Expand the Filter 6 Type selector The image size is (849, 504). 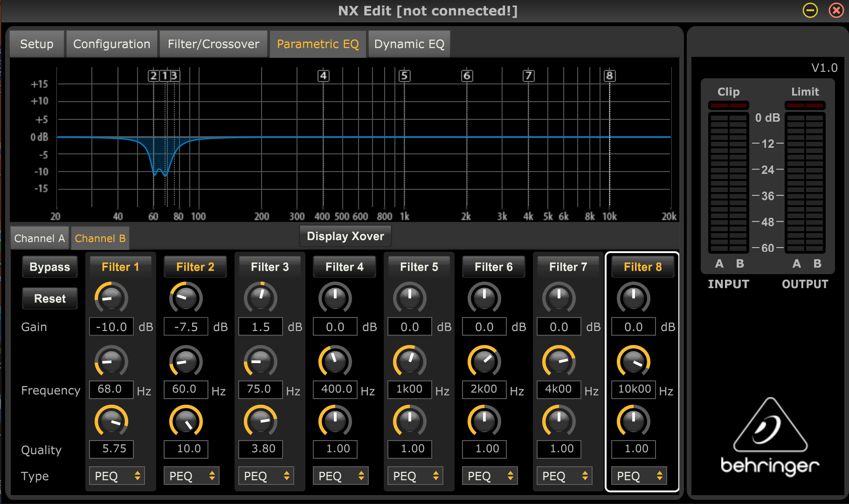(x=490, y=476)
